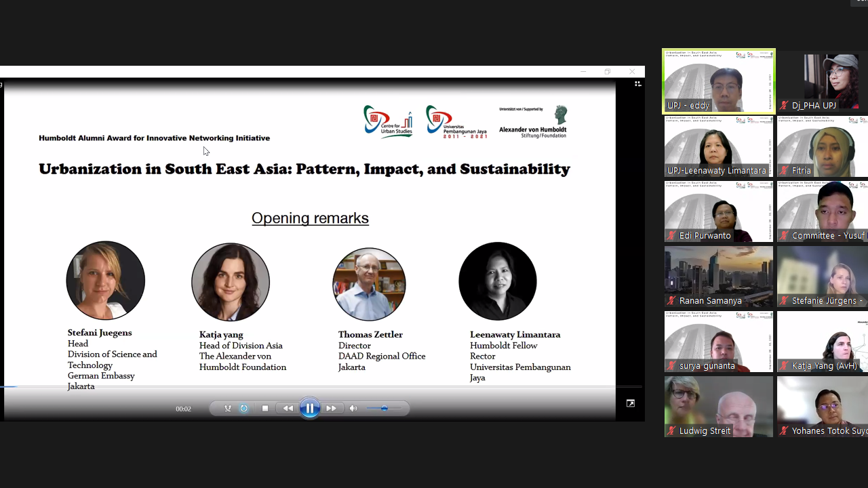Image resolution: width=868 pixels, height=488 pixels.
Task: Click muted mic icon beside Committee - Yusuf
Action: tap(785, 236)
